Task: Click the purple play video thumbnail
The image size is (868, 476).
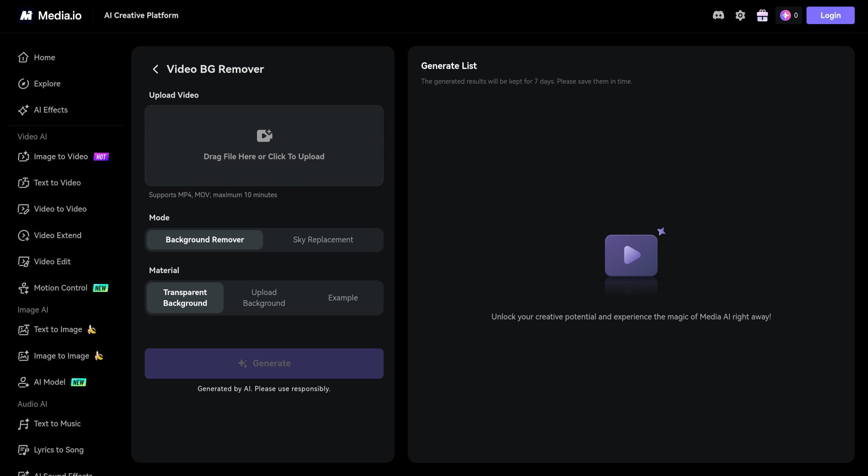Action: 631,255
